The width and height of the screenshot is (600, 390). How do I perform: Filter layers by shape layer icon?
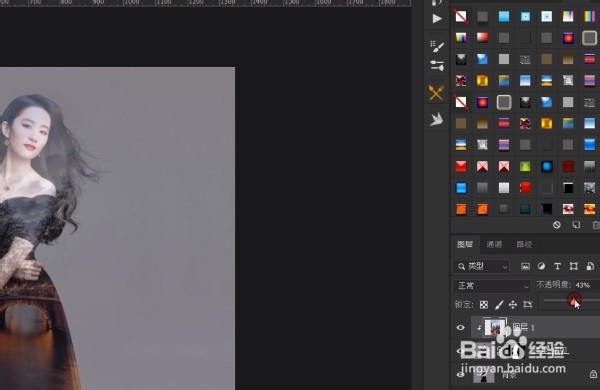573,266
